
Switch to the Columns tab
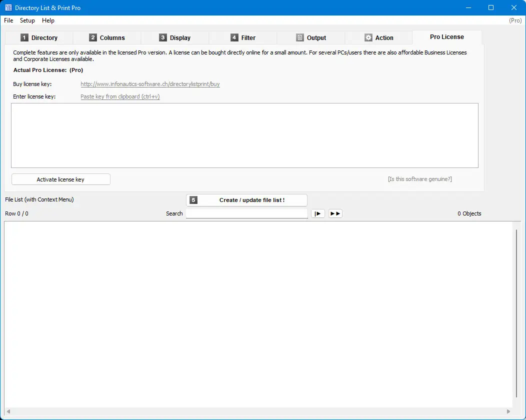tap(107, 37)
